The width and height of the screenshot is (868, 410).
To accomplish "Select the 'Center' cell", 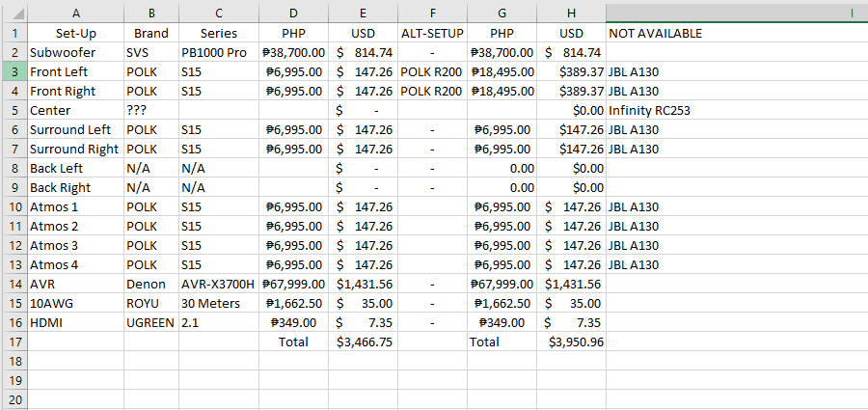I will (x=76, y=110).
